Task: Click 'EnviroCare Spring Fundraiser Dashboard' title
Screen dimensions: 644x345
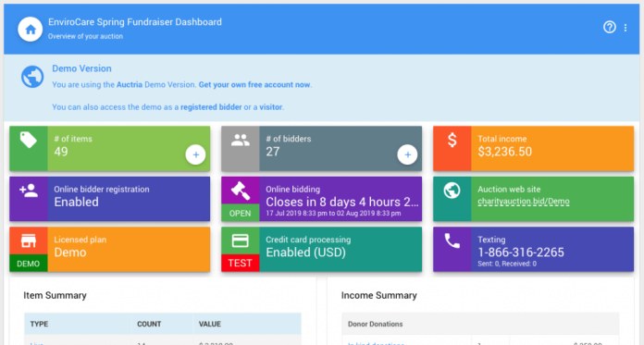Action: (x=135, y=22)
